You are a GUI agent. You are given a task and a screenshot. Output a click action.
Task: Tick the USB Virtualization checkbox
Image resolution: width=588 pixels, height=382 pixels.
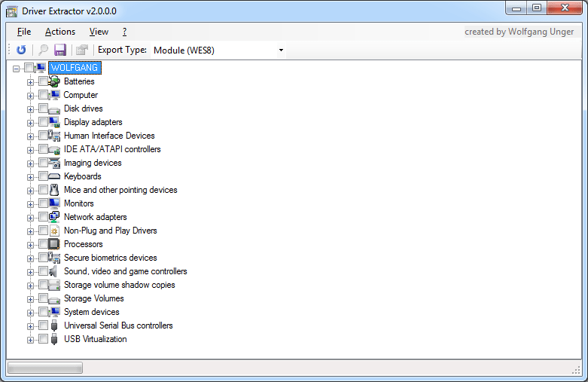pos(43,339)
